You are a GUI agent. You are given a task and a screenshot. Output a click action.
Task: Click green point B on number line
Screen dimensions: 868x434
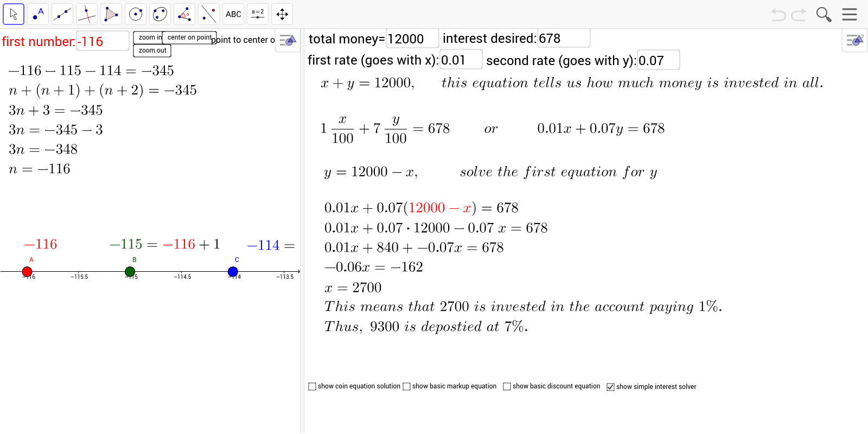point(130,272)
